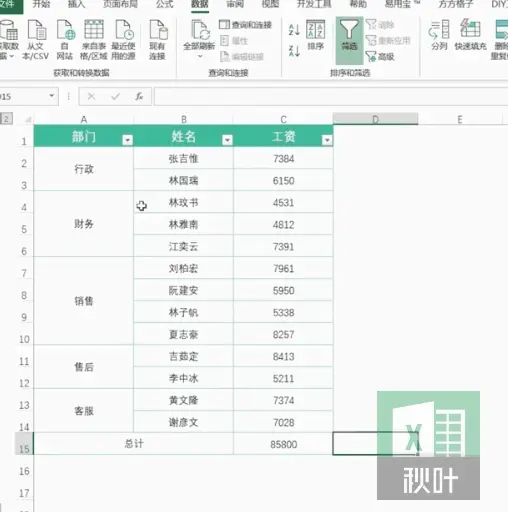This screenshot has height=512, width=508.
Task: Click Edit Links (编辑链接)
Action: [x=242, y=57]
